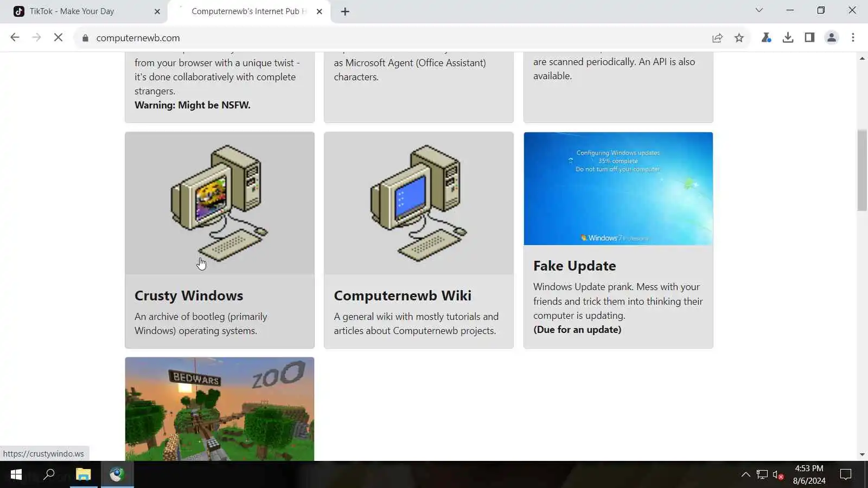Open the Windows notification center
Image resolution: width=868 pixels, height=488 pixels.
[845, 475]
